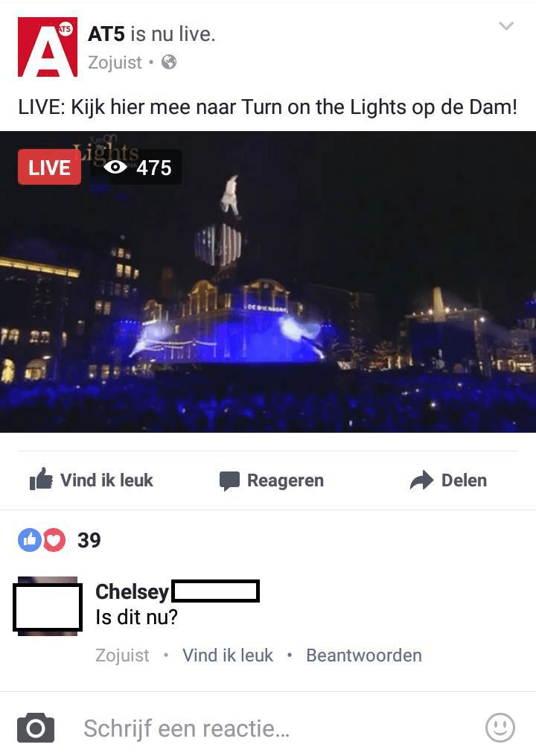Open Chelsey's profile name
The image size is (536, 756).
[177, 591]
